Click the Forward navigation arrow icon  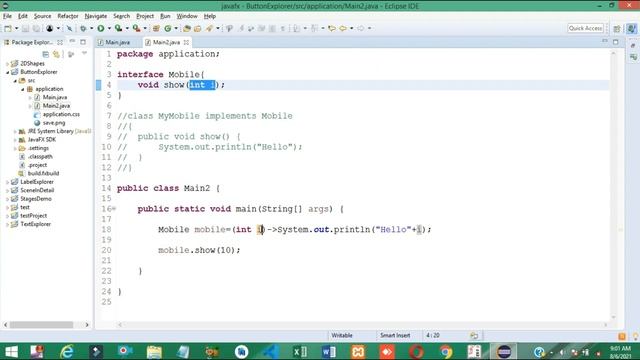pos(361,28)
